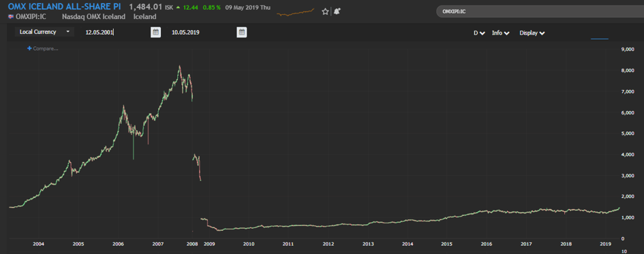Screen dimensions: 644x254
Task: Add OMX Iceland to favorites star
Action: pos(325,12)
